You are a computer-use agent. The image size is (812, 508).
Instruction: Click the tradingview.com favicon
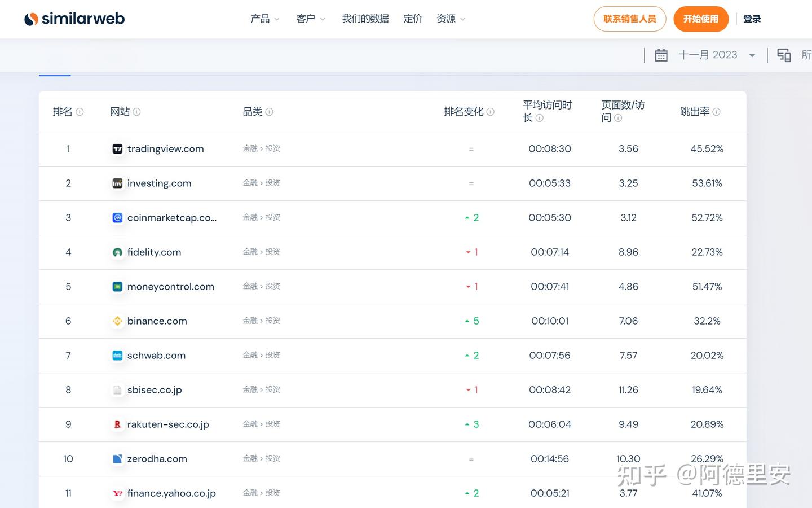pyautogui.click(x=117, y=148)
